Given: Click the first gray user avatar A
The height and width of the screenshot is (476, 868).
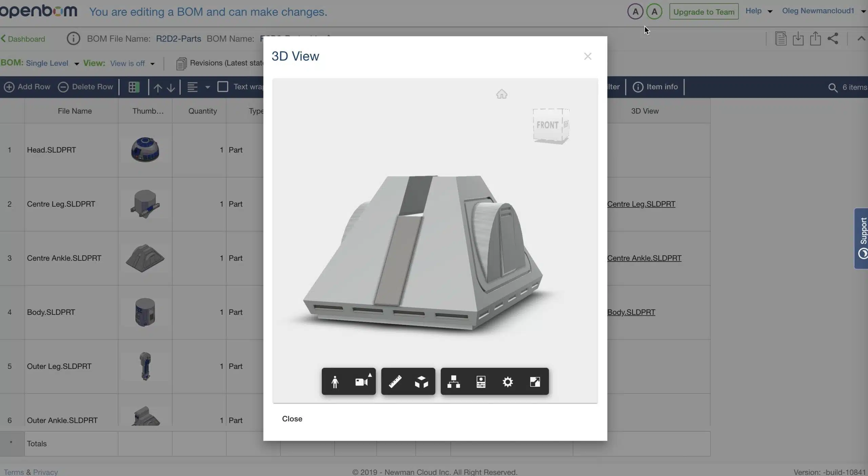Looking at the screenshot, I should coord(635,12).
